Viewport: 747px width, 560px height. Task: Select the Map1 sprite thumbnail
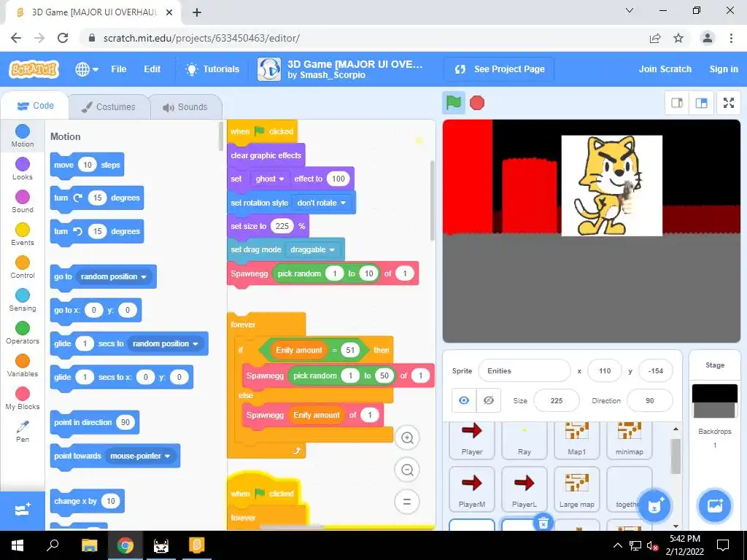tap(576, 440)
